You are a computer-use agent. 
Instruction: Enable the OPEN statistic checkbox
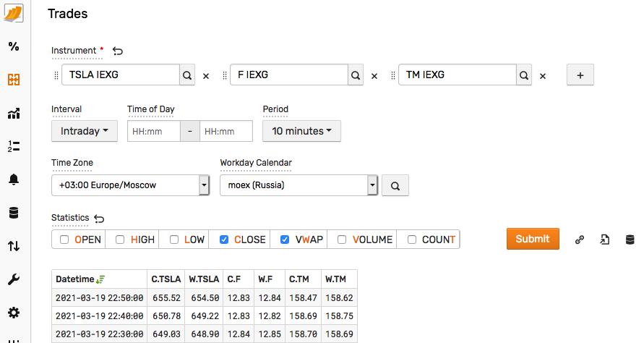64,240
